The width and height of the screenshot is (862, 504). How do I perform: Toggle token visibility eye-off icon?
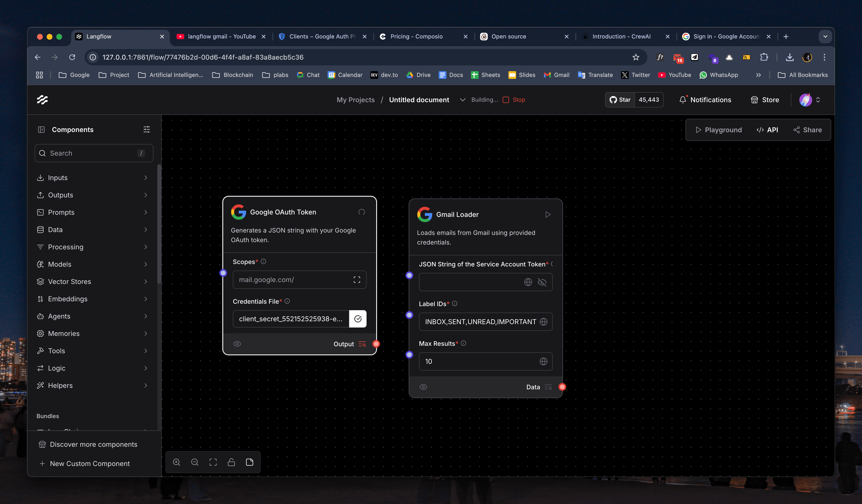542,282
